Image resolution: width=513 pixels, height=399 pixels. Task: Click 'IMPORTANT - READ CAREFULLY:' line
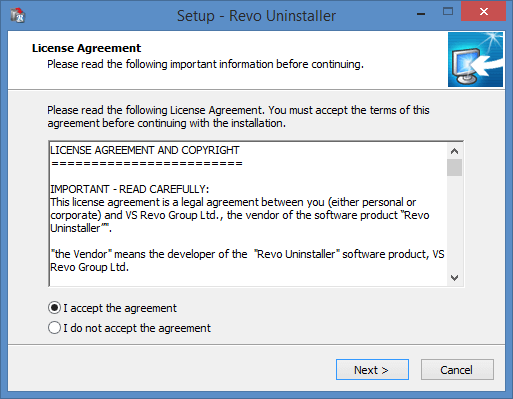[x=130, y=189]
